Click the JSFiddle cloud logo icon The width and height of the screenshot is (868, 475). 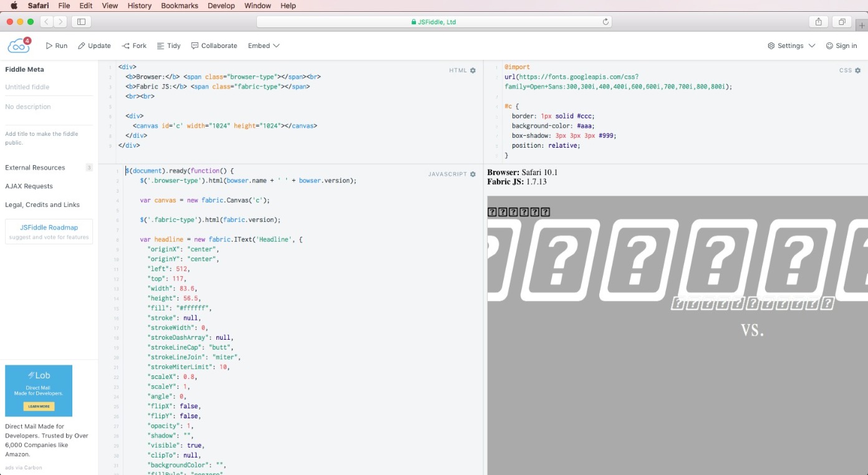pyautogui.click(x=17, y=46)
